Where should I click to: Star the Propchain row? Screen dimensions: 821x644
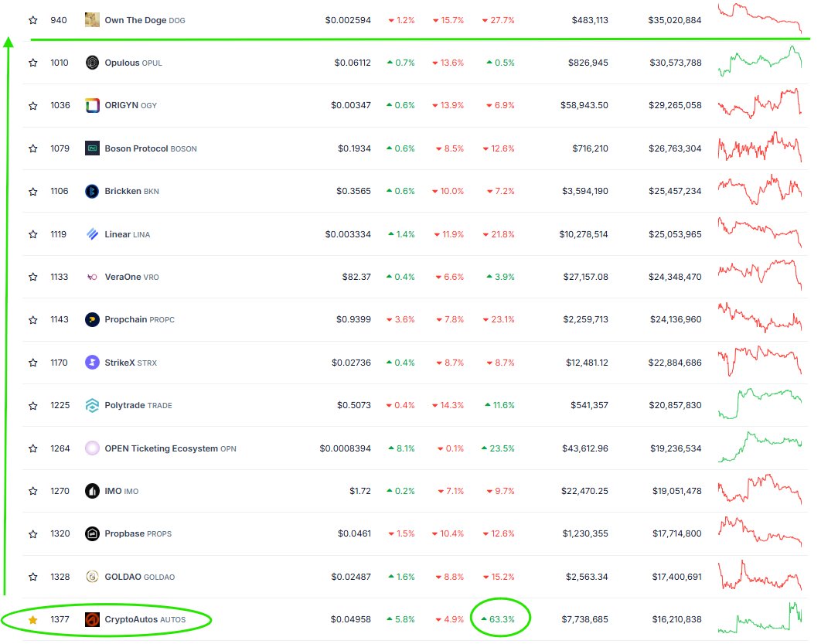click(x=33, y=319)
